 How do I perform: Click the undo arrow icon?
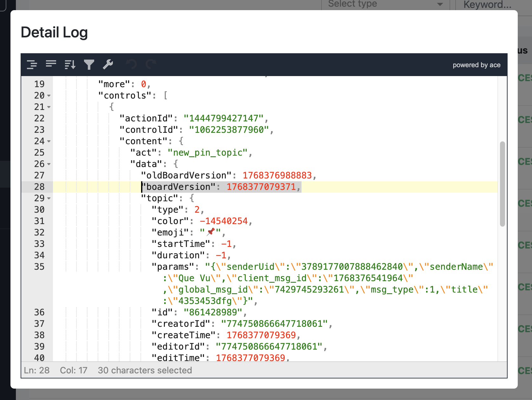pos(131,65)
